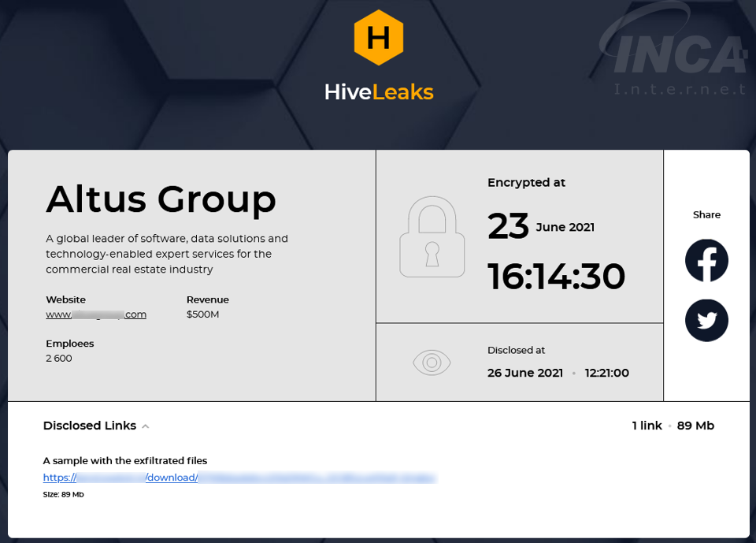Click the disclosed time 12:21:00

[606, 373]
